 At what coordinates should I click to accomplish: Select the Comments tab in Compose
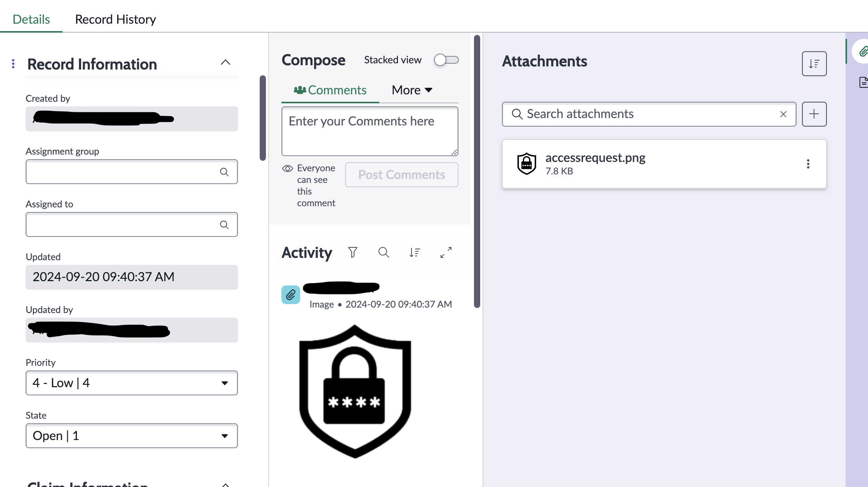(330, 90)
